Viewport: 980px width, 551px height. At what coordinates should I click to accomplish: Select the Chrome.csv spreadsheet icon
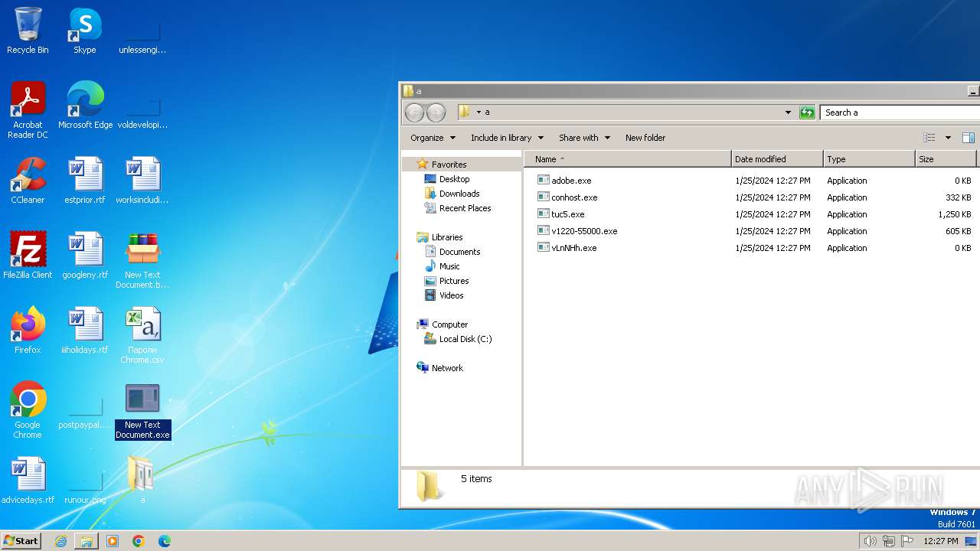pyautogui.click(x=142, y=335)
